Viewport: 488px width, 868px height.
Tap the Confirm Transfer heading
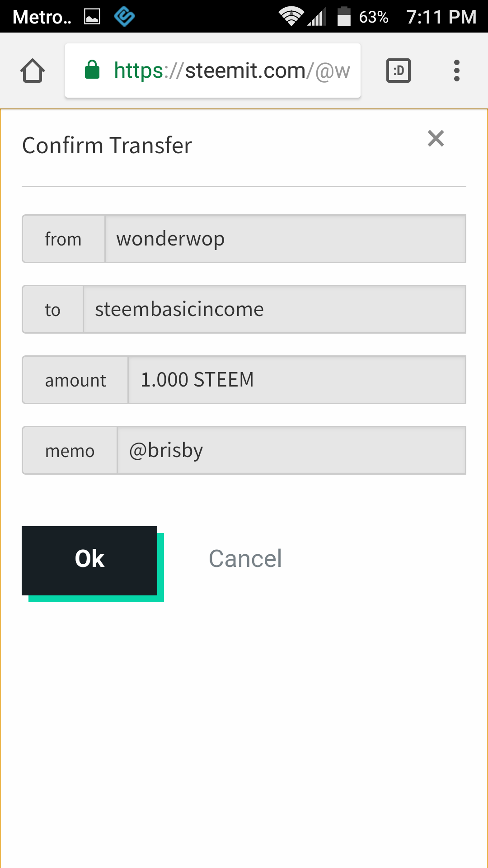tap(108, 146)
